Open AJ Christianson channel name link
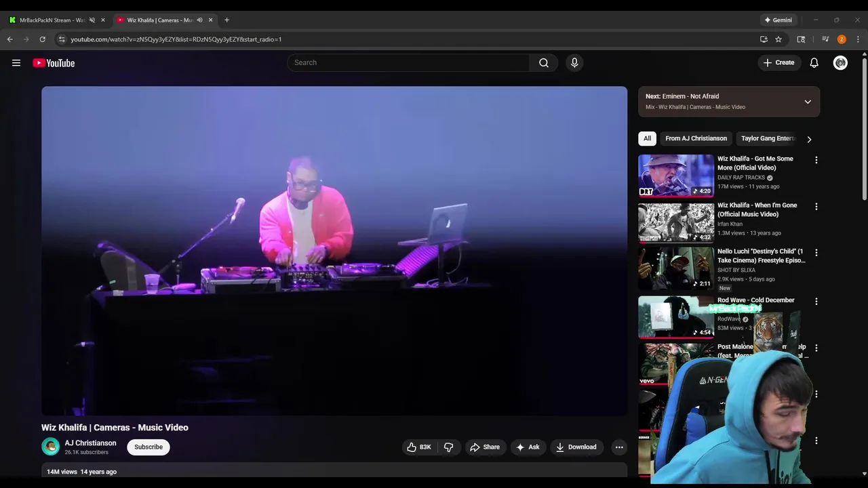 pyautogui.click(x=90, y=443)
